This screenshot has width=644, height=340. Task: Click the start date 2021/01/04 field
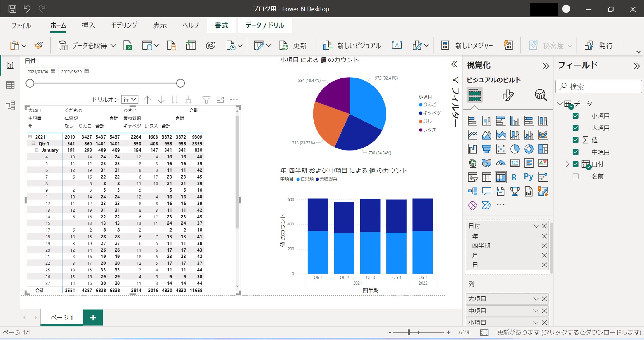(x=41, y=71)
